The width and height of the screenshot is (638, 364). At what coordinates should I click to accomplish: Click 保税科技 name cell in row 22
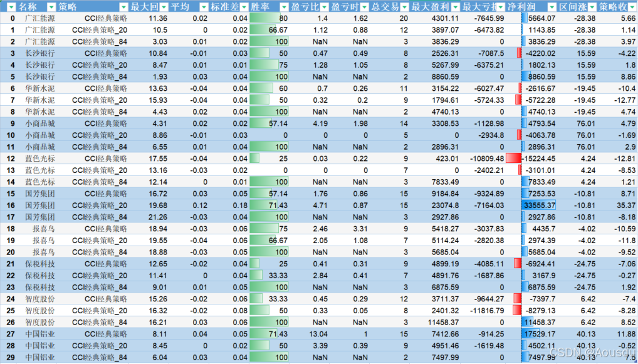click(40, 276)
